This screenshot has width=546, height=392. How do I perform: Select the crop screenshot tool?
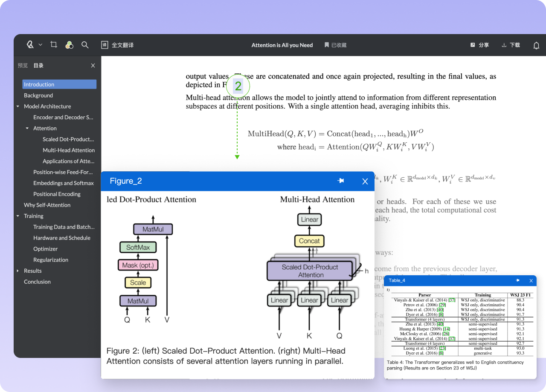coord(54,45)
